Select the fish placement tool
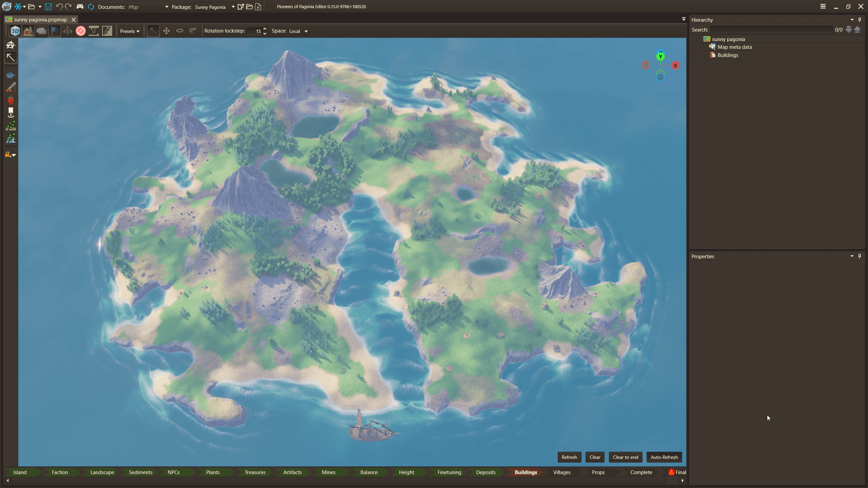Image resolution: width=868 pixels, height=488 pixels. 10,74
